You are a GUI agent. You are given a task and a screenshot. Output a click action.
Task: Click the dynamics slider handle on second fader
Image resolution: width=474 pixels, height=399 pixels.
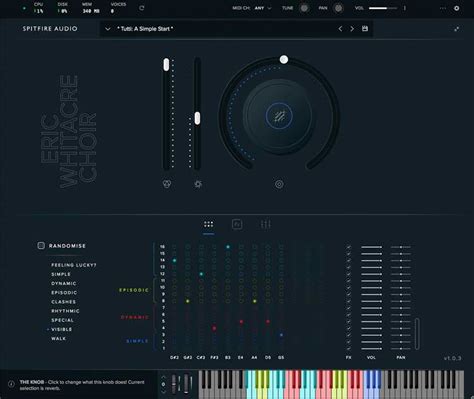[x=197, y=118]
